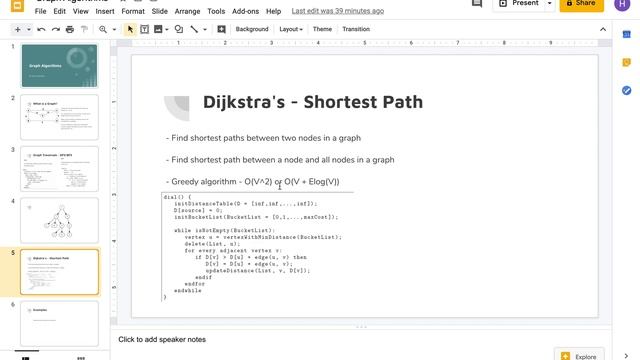640x360 pixels.
Task: Click the 'Greedy algorithm' complexity line
Action: [252, 182]
